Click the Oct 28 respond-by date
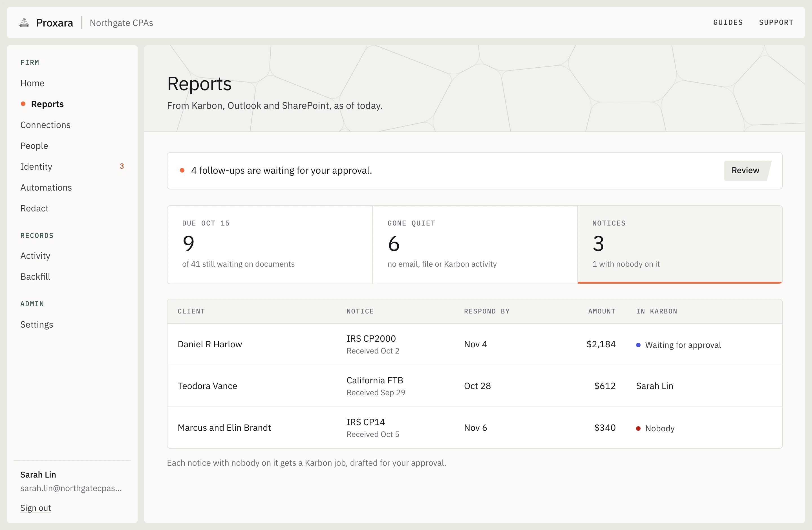 tap(477, 386)
